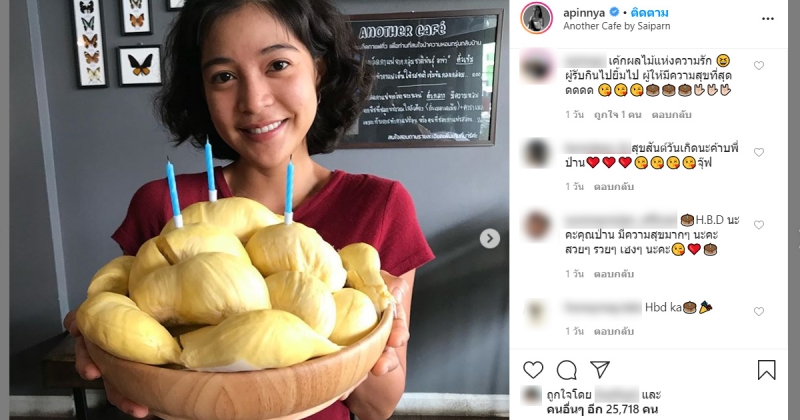Reply to the 'Hbd ka' comment
The width and height of the screenshot is (800, 420).
(613, 331)
